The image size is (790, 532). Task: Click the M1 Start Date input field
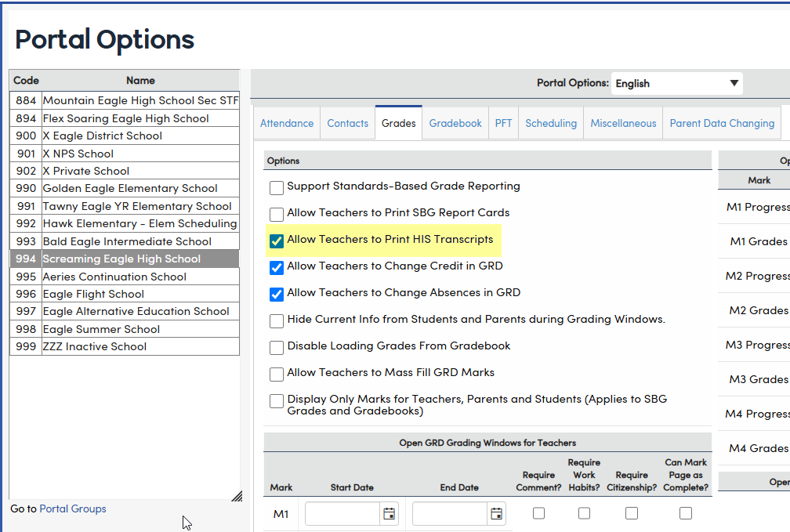tap(342, 513)
